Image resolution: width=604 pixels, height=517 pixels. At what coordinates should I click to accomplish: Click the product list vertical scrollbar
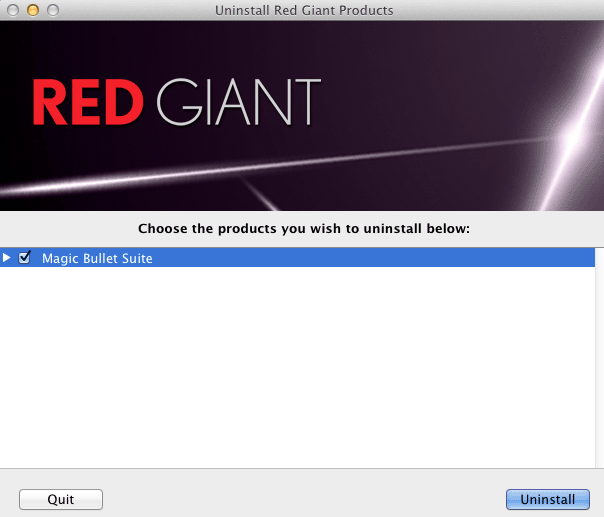(x=599, y=358)
